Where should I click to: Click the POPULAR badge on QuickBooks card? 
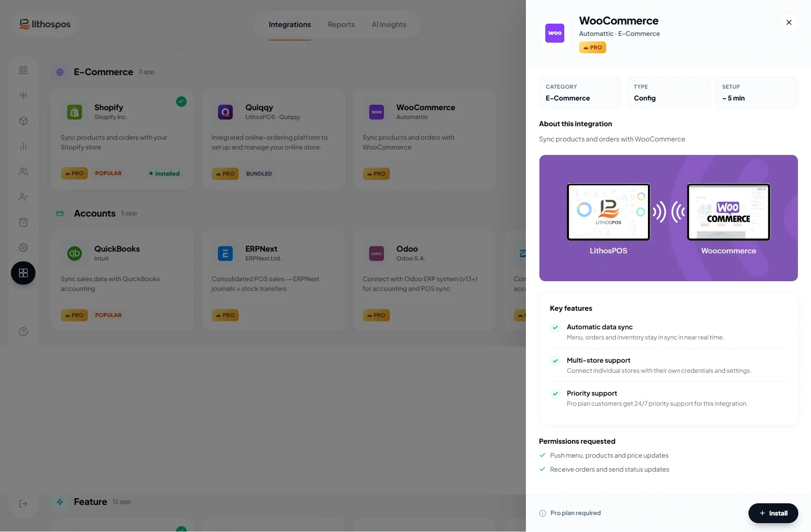[x=108, y=315]
